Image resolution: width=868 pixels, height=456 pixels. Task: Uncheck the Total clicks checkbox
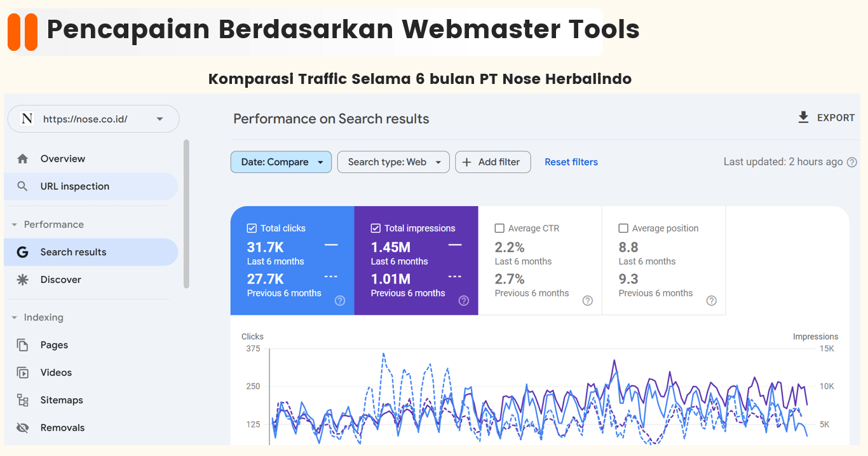click(252, 228)
